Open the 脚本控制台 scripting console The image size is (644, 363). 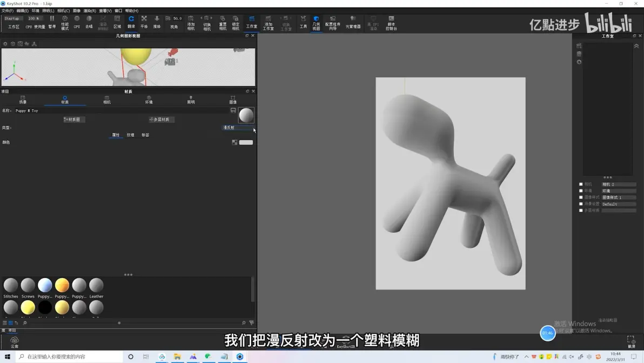[391, 23]
